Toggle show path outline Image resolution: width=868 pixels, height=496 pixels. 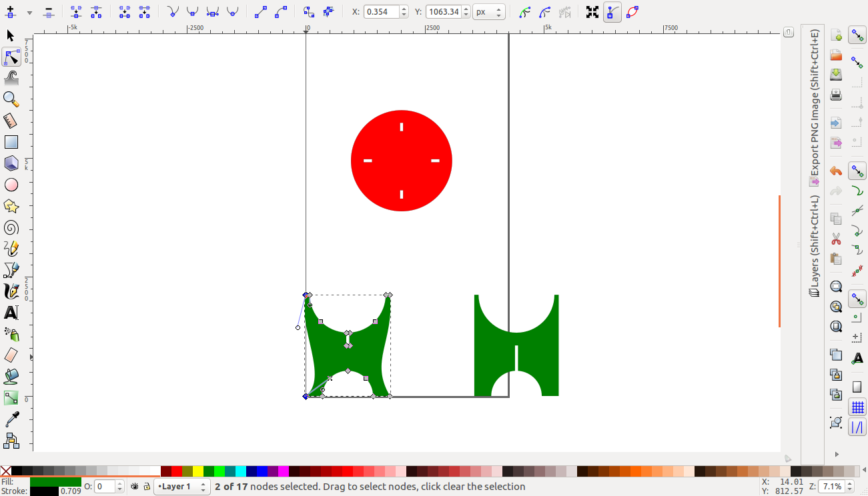(x=632, y=12)
